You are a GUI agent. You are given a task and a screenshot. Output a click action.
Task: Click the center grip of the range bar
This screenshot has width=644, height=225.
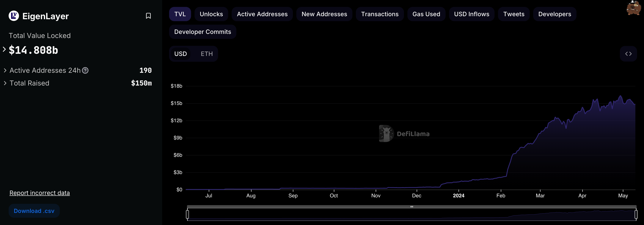[x=412, y=207]
